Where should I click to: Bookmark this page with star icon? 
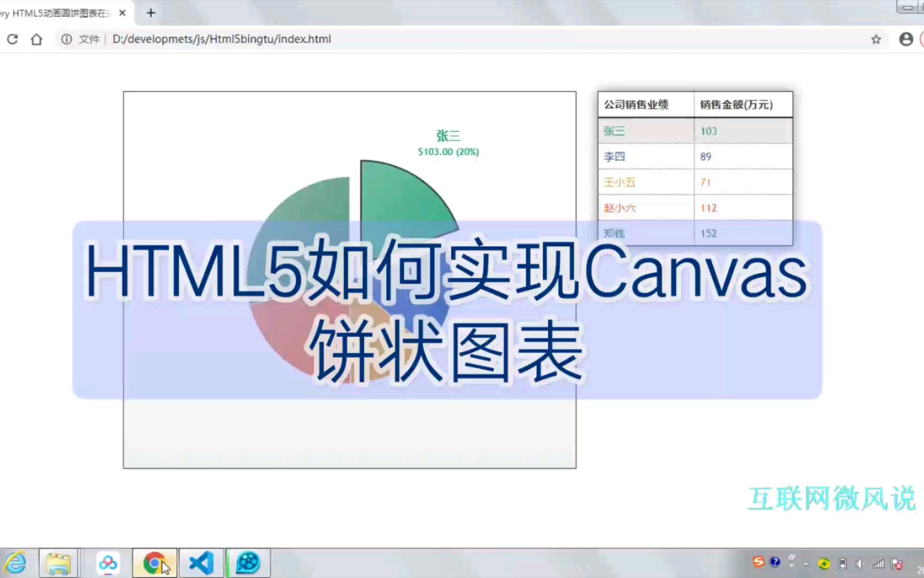coord(876,39)
